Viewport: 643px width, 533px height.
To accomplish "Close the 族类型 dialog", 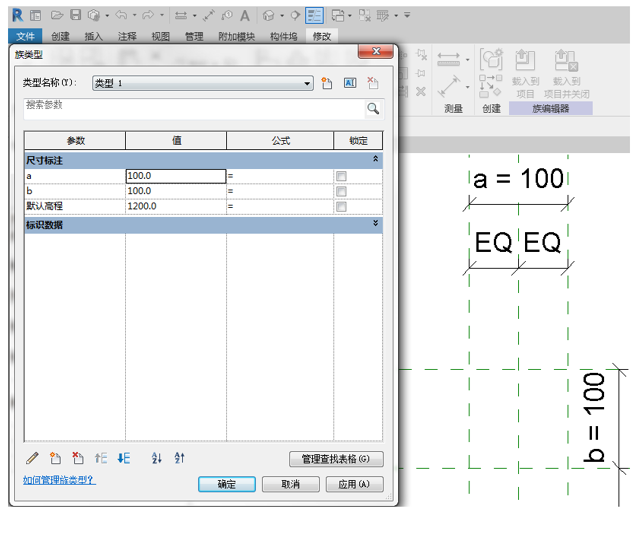I will [376, 51].
